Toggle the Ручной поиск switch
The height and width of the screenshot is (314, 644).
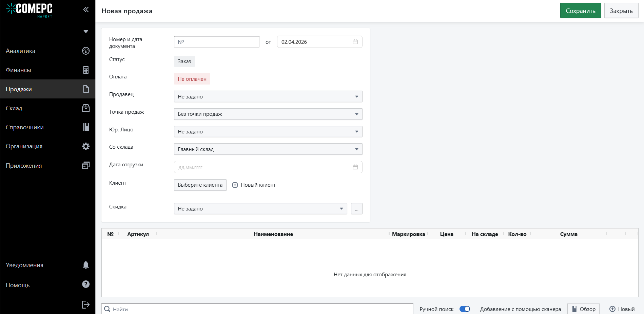click(465, 309)
